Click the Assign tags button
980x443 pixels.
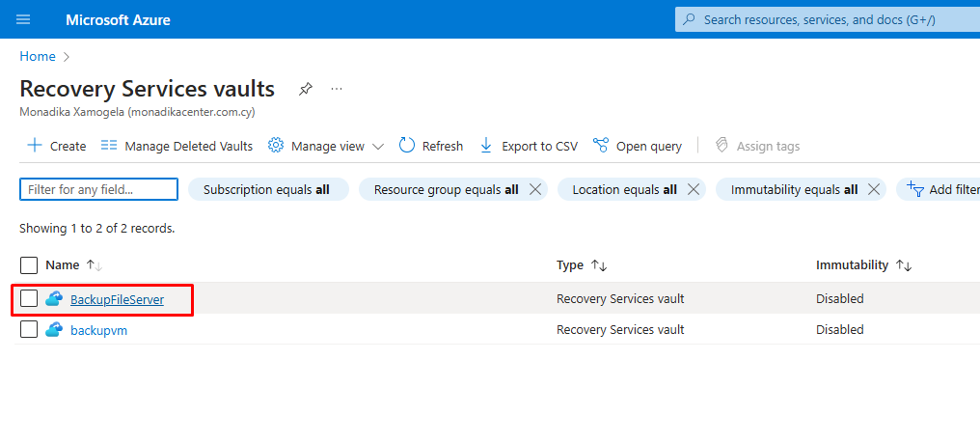point(757,146)
